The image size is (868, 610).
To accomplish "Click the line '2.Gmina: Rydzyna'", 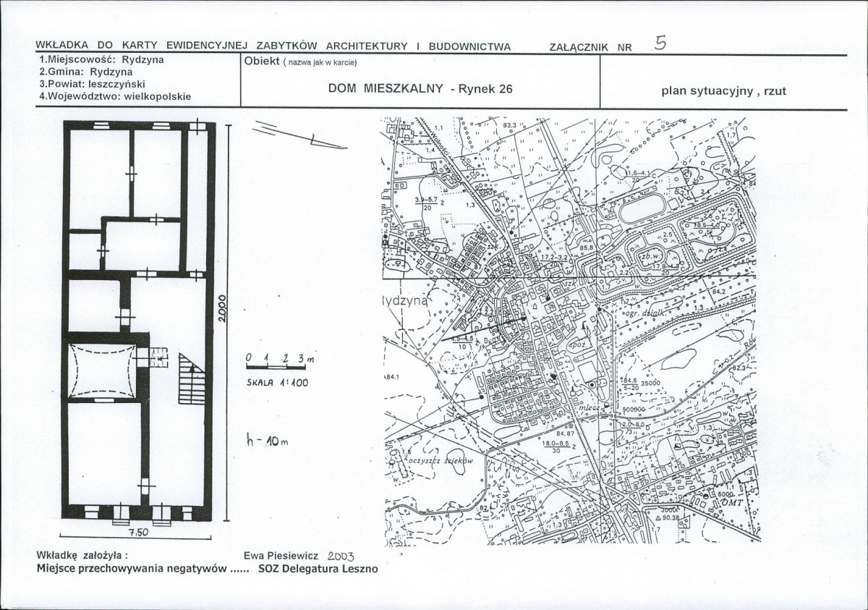I will coord(85,72).
